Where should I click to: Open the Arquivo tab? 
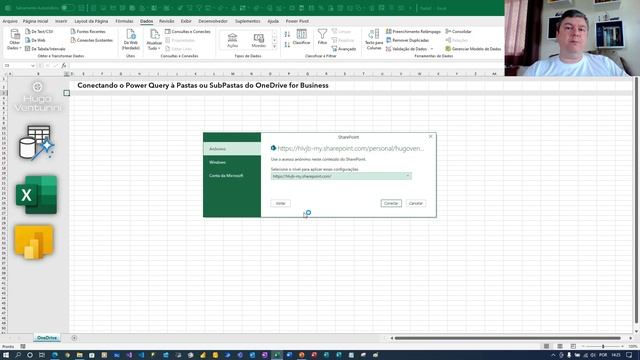pos(10,21)
